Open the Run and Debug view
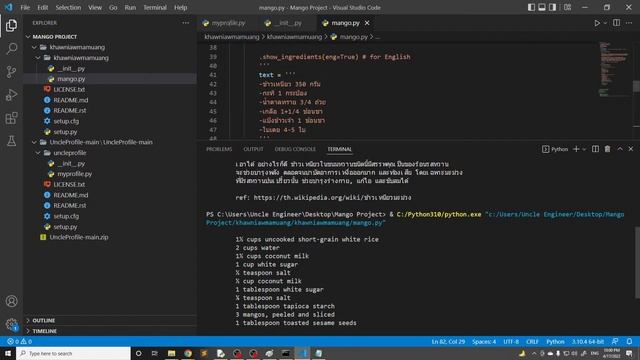 [x=11, y=95]
